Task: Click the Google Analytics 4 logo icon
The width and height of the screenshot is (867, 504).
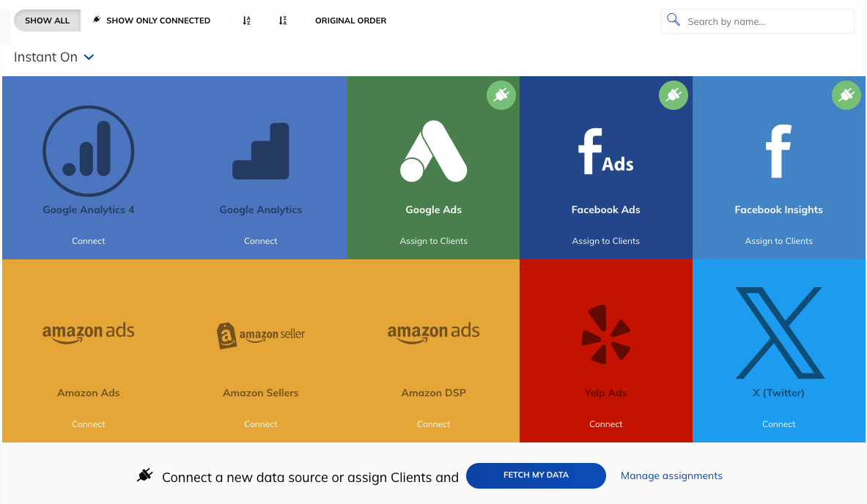Action: pyautogui.click(x=89, y=151)
